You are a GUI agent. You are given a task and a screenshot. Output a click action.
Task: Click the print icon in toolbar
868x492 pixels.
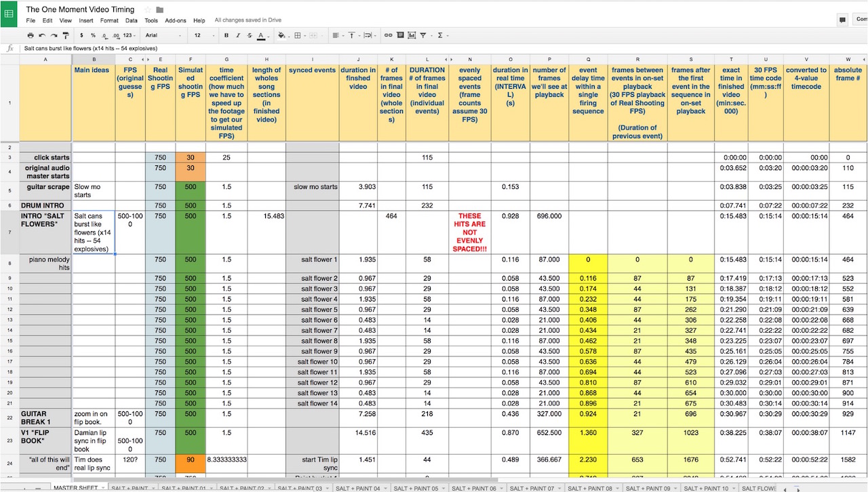pos(31,35)
